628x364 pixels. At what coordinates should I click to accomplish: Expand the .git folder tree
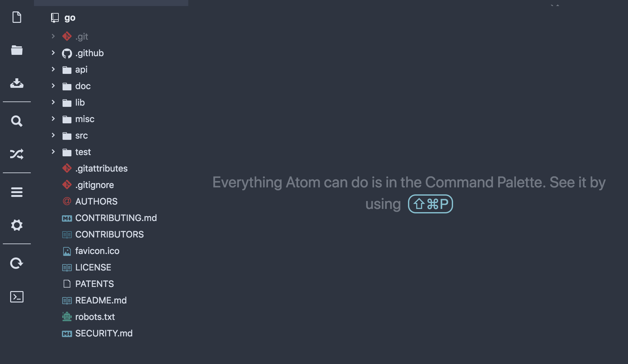click(x=54, y=36)
